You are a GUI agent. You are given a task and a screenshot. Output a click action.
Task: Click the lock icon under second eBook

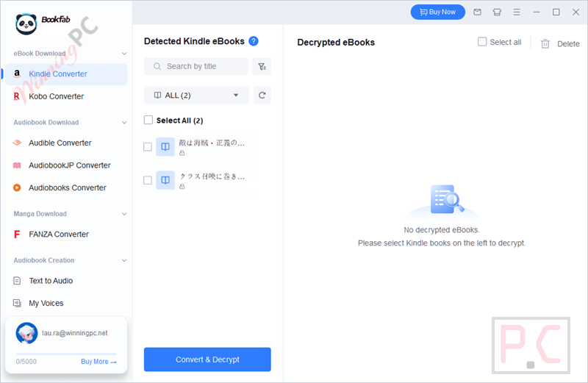(182, 187)
